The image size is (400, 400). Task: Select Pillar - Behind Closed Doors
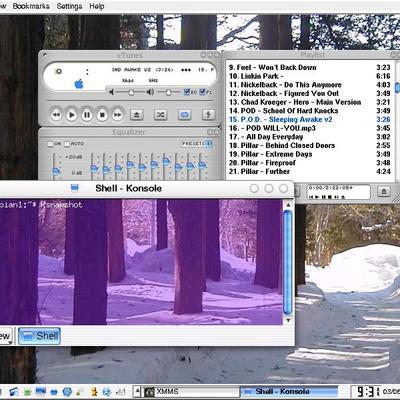pyautogui.click(x=309, y=146)
